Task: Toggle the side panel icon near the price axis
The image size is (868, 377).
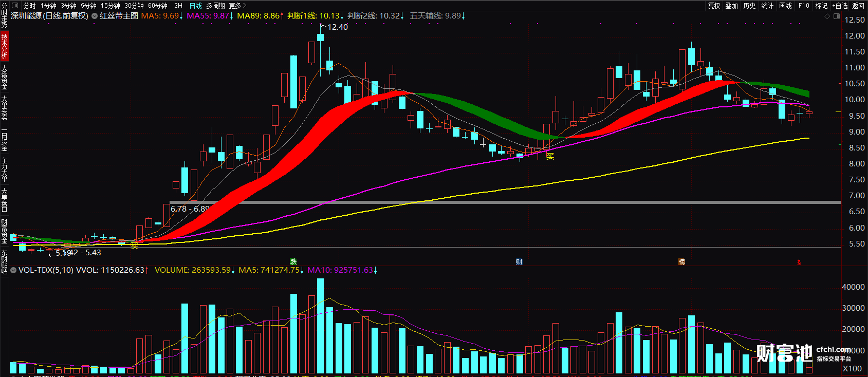Action: [x=836, y=16]
